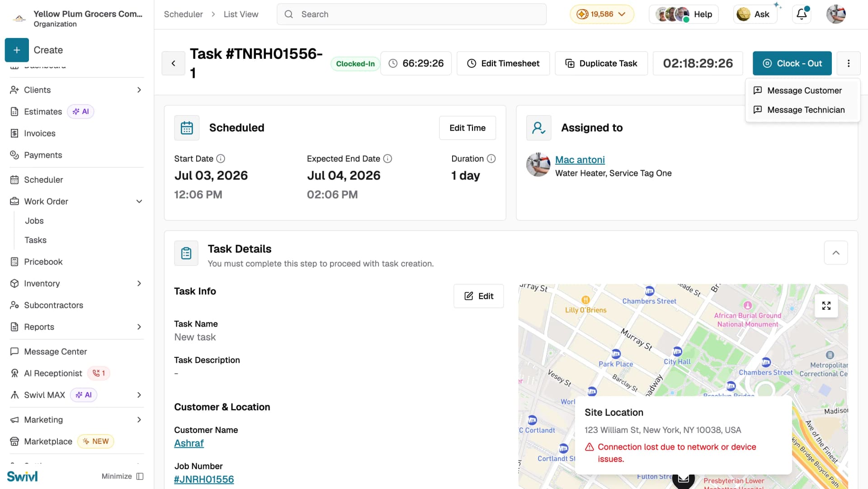Click the Start Date info icon

221,159
